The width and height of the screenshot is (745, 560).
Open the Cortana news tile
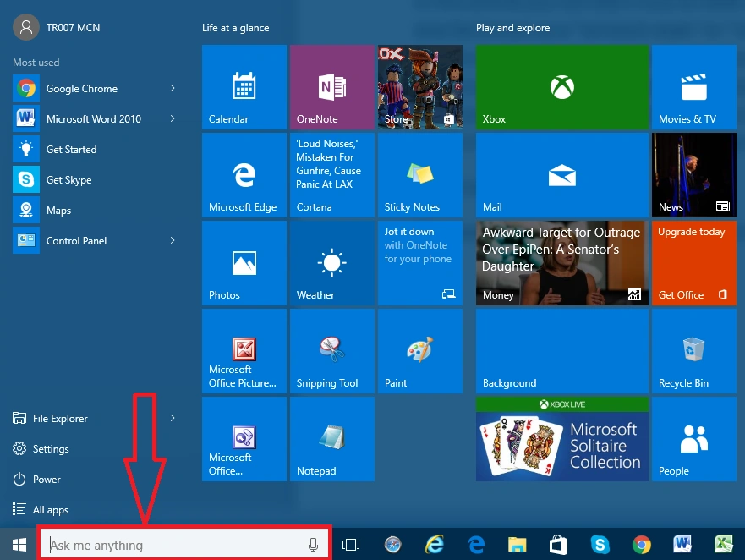pos(332,175)
